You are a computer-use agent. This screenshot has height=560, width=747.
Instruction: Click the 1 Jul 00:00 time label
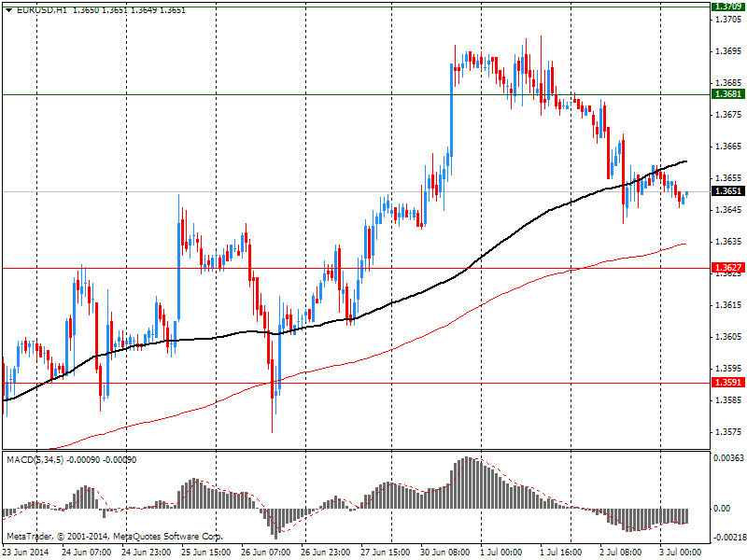click(501, 553)
